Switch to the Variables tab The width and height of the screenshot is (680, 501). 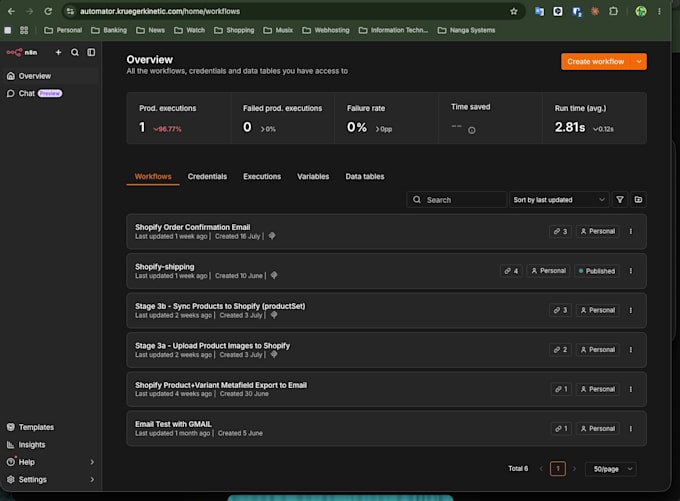pyautogui.click(x=313, y=177)
